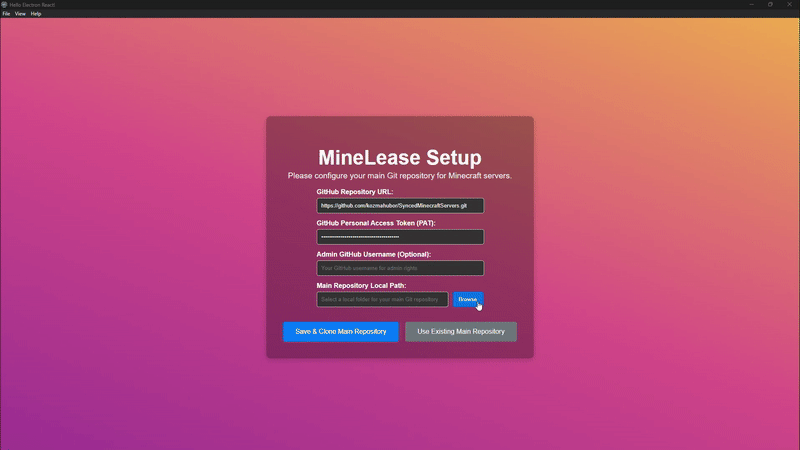
Task: Click the Main Repository Local Path field
Action: 382,299
